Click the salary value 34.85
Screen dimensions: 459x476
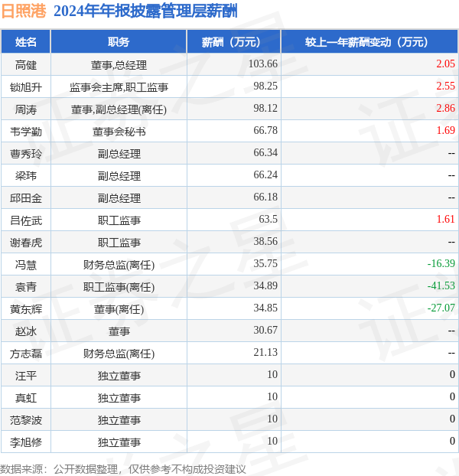[265, 308]
